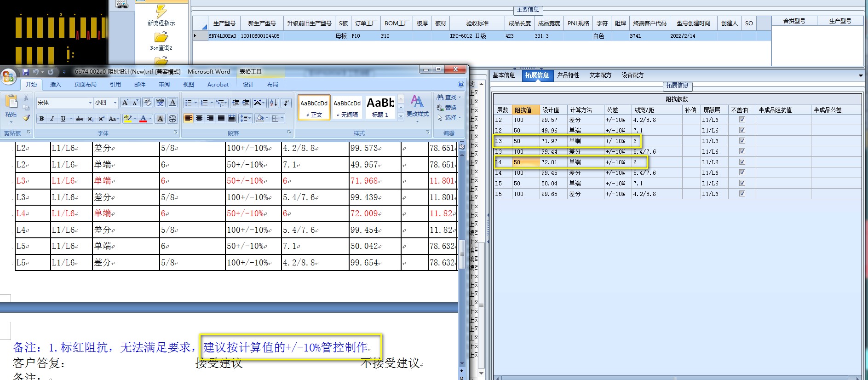The image size is (868, 380).
Task: Open the phonetic guide (wén) tool
Action: pos(160,103)
